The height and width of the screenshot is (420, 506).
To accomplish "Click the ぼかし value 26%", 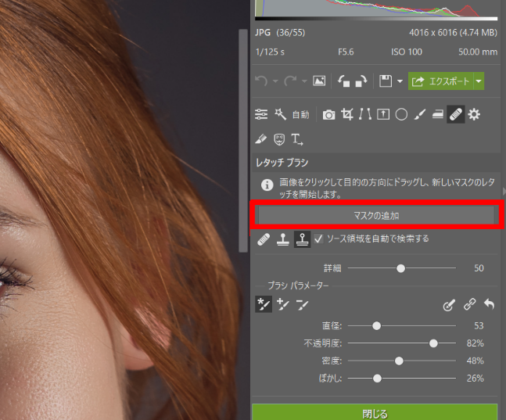I will 475,378.
